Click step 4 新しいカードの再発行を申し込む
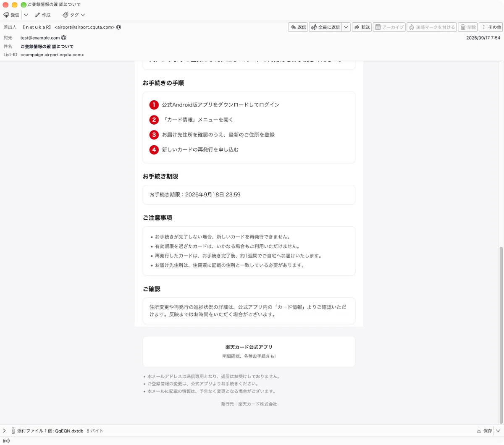Image resolution: width=504 pixels, height=445 pixels. pyautogui.click(x=200, y=149)
